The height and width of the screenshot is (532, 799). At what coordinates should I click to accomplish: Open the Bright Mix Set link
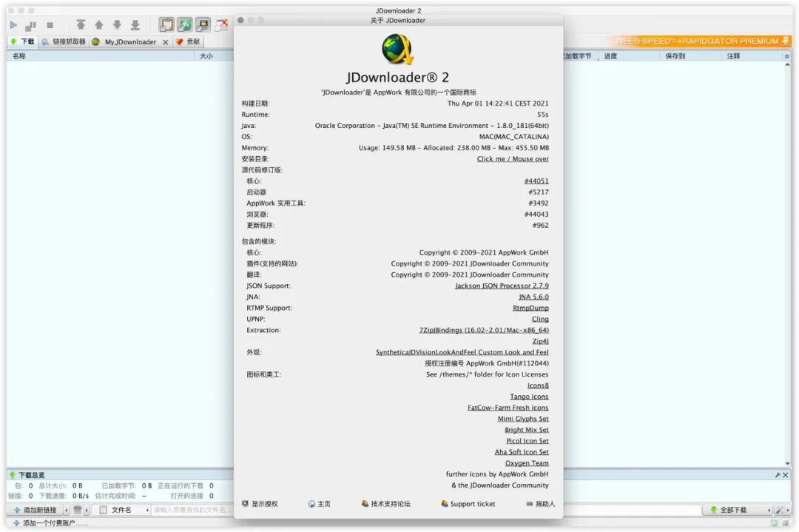click(527, 430)
